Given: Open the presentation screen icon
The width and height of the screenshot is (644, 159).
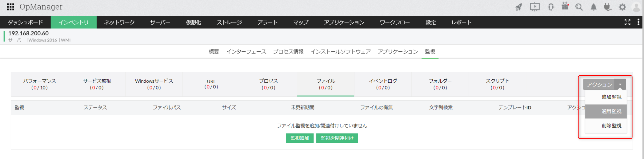Looking at the screenshot, I should tap(535, 7).
